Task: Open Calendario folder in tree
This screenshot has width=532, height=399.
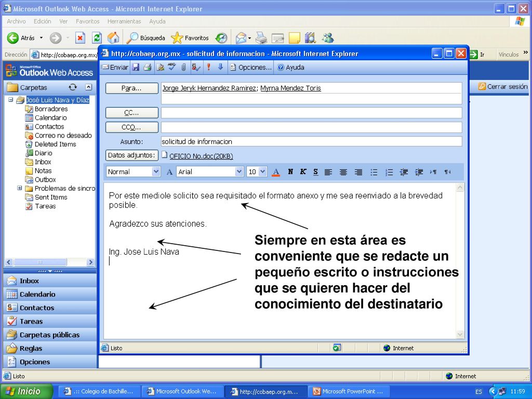Action: point(50,118)
